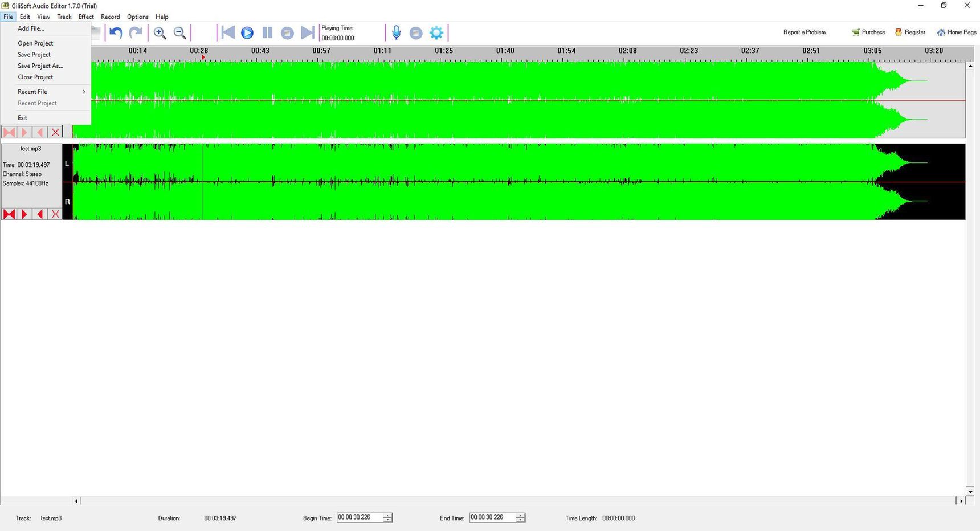Click the Report a Problem link
The width and height of the screenshot is (980, 531).
(805, 32)
